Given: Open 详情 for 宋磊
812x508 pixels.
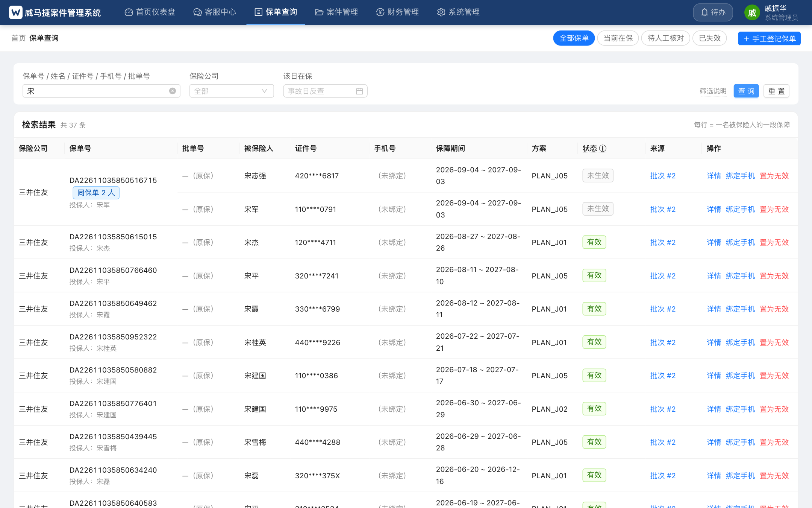Looking at the screenshot, I should tap(714, 476).
